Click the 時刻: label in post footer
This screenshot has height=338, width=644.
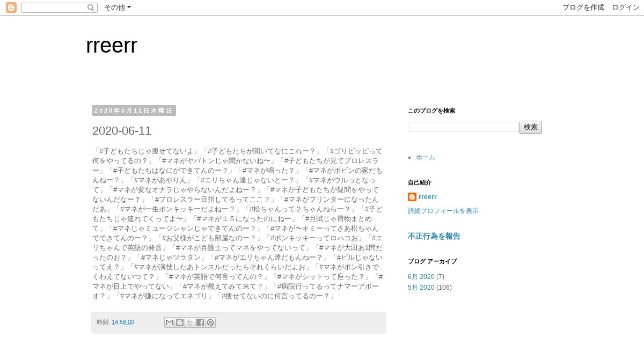pyautogui.click(x=104, y=322)
